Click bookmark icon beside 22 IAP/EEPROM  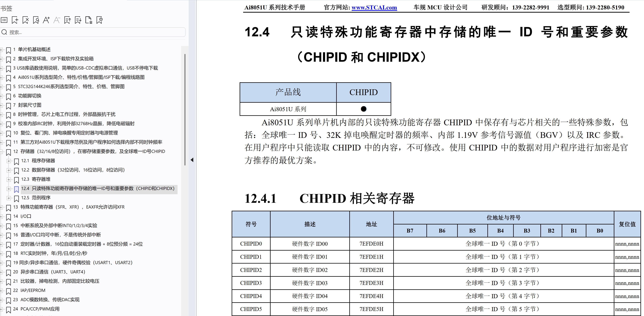[8, 292]
